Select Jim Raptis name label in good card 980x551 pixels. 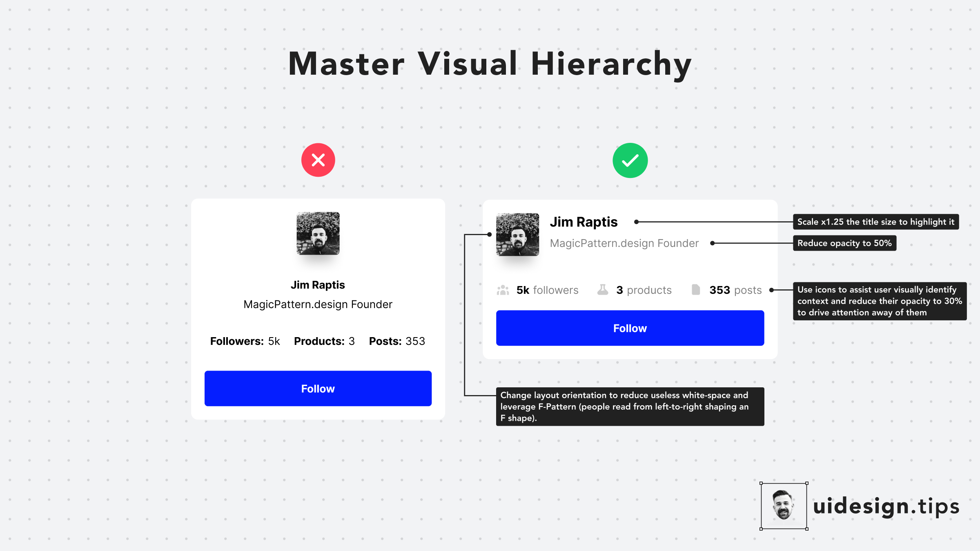pyautogui.click(x=586, y=221)
